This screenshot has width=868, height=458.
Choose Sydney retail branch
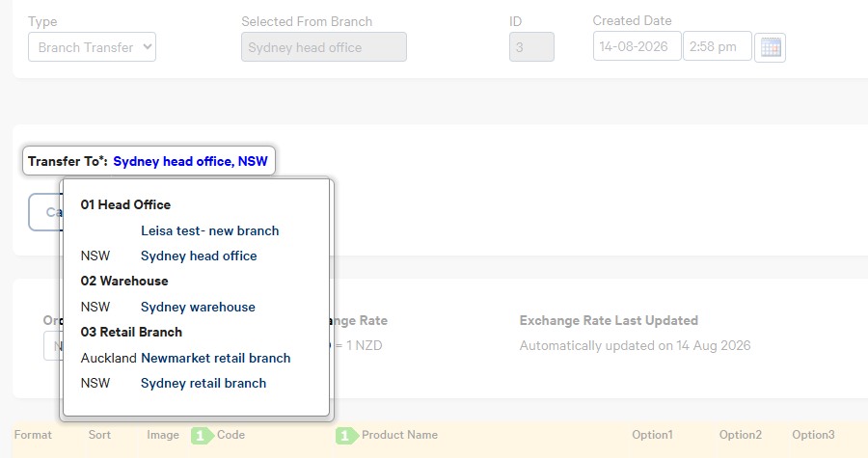[x=203, y=383]
